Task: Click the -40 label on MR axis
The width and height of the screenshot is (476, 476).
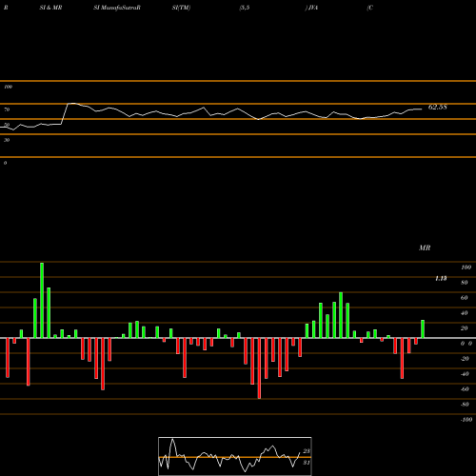Action: click(465, 374)
